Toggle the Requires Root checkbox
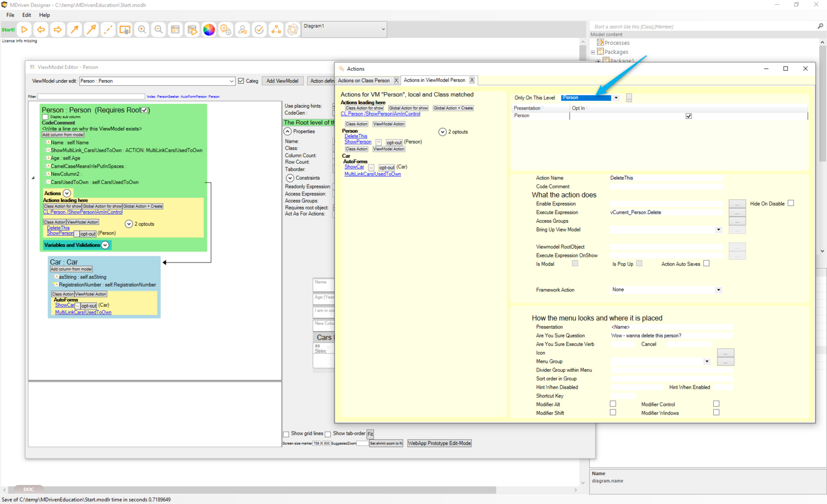The height and width of the screenshot is (504, 827). 145,110
